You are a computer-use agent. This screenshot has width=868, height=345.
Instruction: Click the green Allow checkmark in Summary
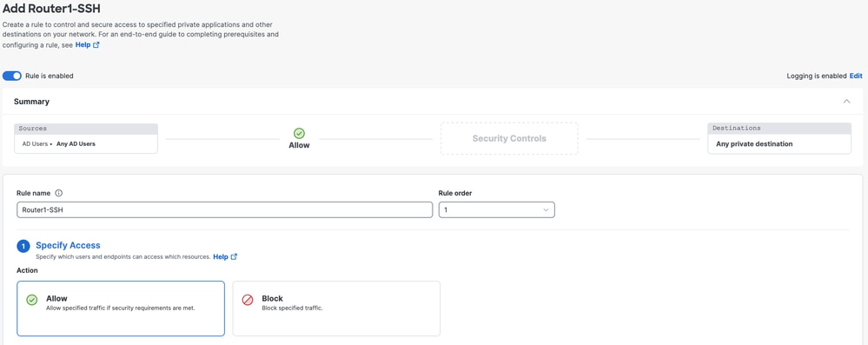(299, 133)
